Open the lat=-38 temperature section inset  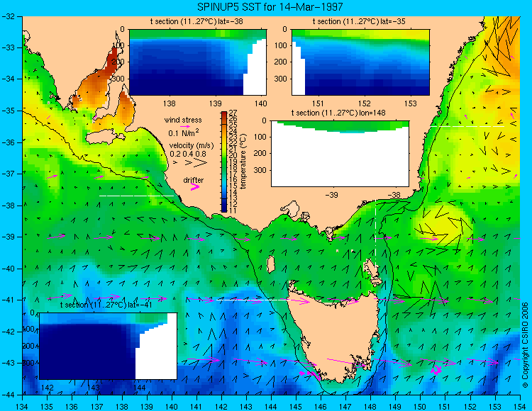[198, 62]
